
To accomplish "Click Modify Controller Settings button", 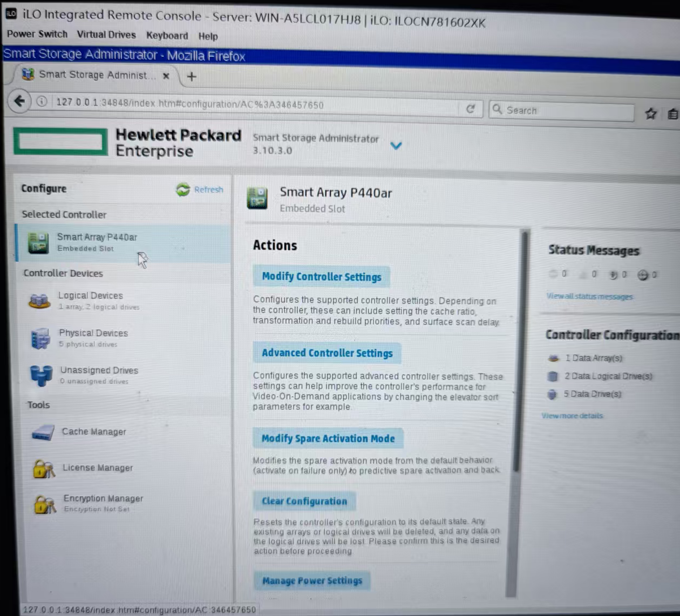I will point(322,277).
